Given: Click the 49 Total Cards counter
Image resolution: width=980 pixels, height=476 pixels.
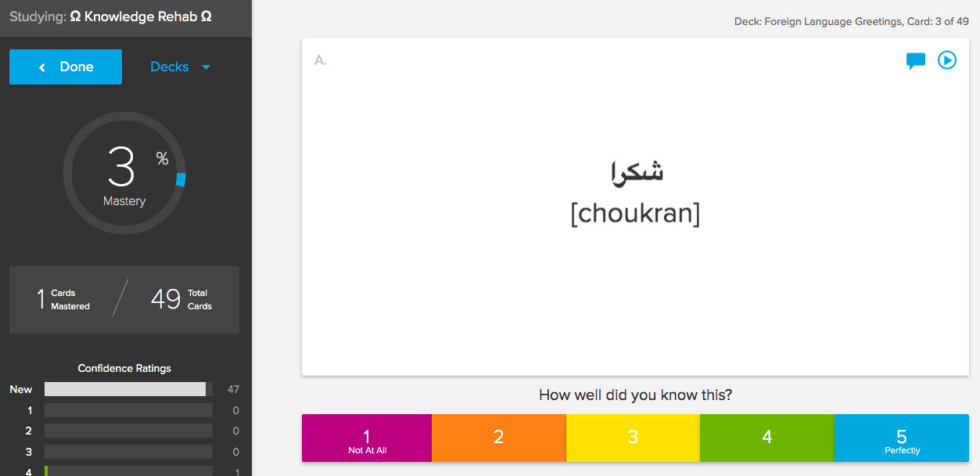Looking at the screenshot, I should (x=181, y=299).
